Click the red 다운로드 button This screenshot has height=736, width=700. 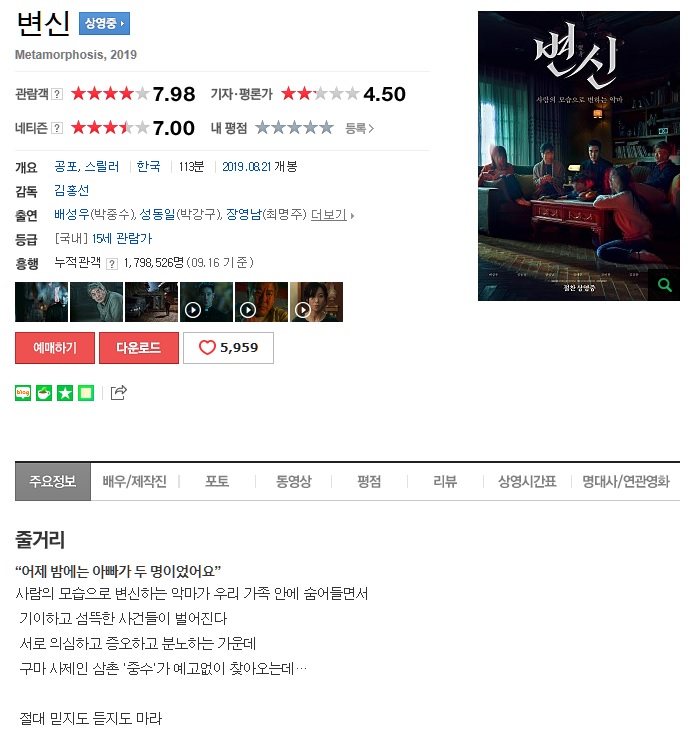(139, 348)
